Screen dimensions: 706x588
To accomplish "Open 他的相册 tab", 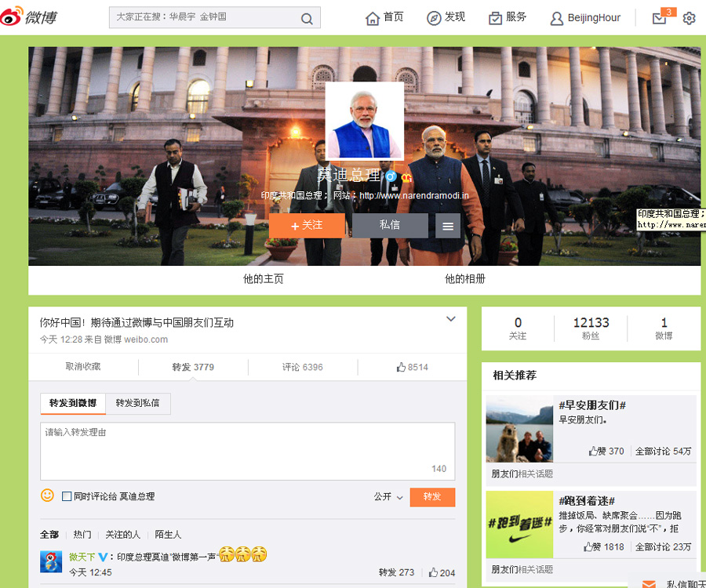I will (464, 278).
